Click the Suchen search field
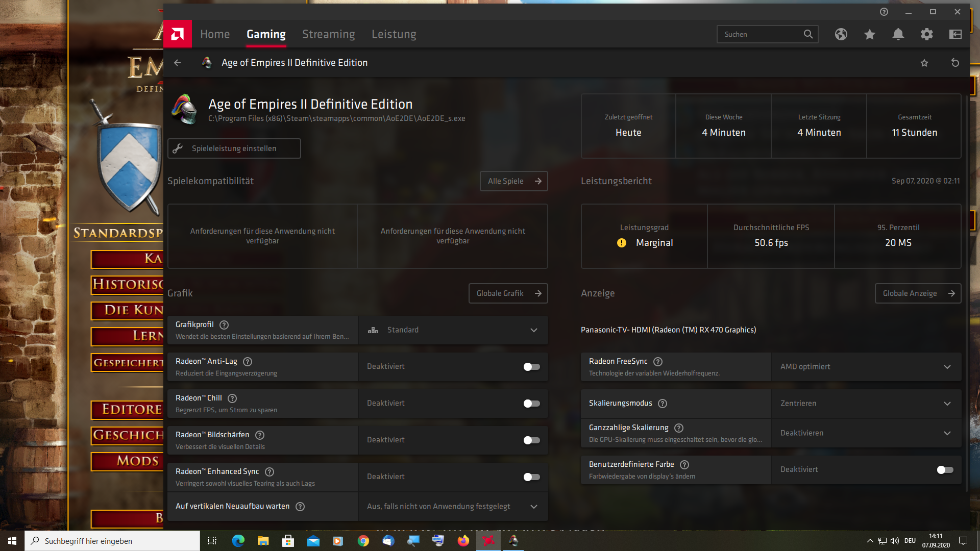 pyautogui.click(x=761, y=34)
